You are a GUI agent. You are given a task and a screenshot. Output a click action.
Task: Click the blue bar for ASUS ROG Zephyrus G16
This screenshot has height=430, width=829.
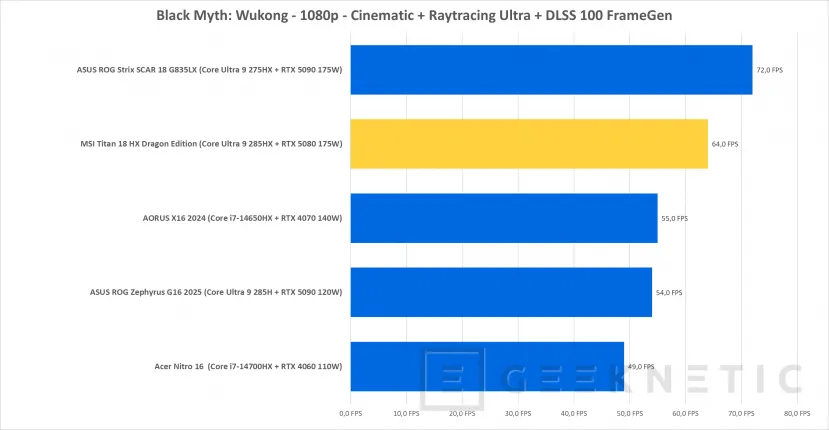tap(501, 292)
